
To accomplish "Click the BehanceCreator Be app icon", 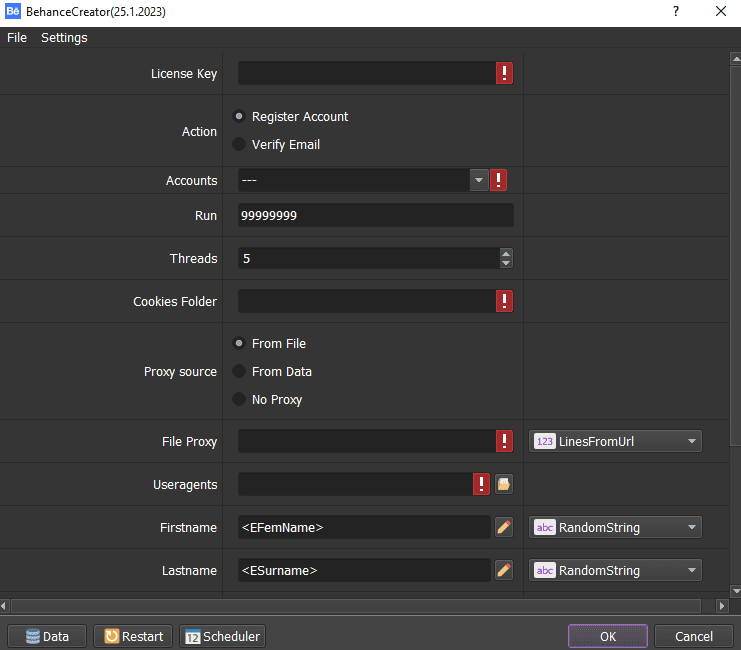I will click(13, 11).
